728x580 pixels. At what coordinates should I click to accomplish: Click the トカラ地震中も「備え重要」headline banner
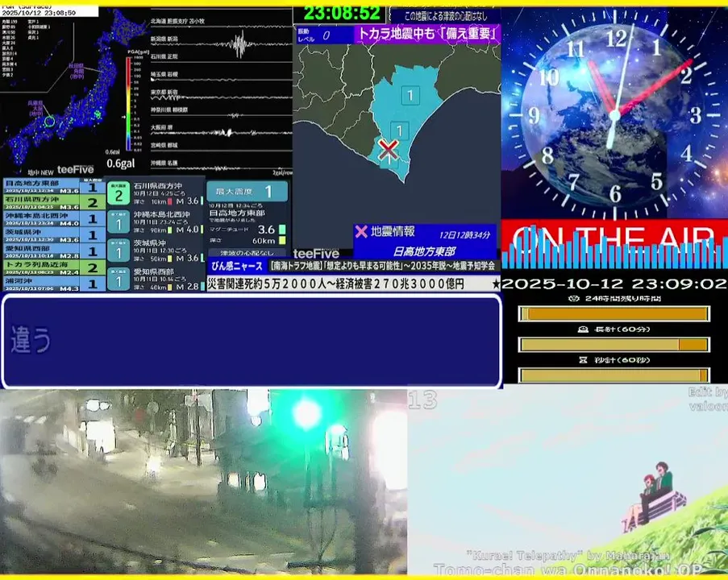(x=427, y=35)
